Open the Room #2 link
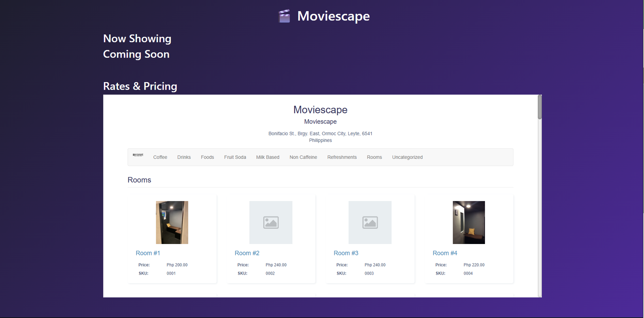The image size is (644, 318). (x=247, y=253)
